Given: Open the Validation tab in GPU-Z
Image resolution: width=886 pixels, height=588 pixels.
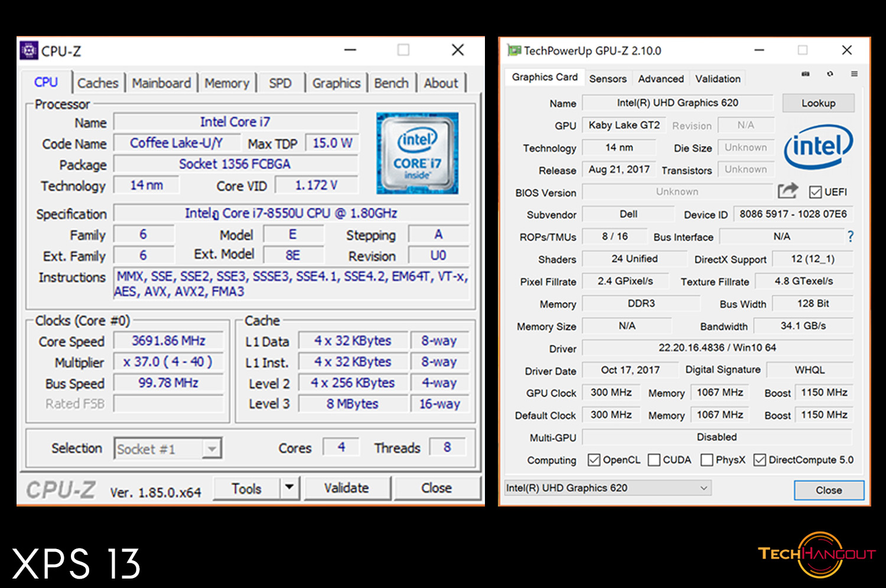Looking at the screenshot, I should coord(718,79).
